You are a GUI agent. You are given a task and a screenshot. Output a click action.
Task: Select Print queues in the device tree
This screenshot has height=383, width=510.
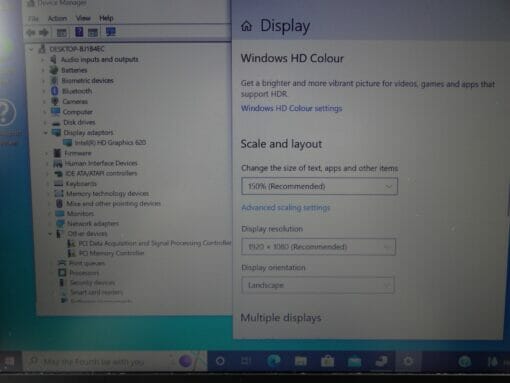click(x=87, y=263)
